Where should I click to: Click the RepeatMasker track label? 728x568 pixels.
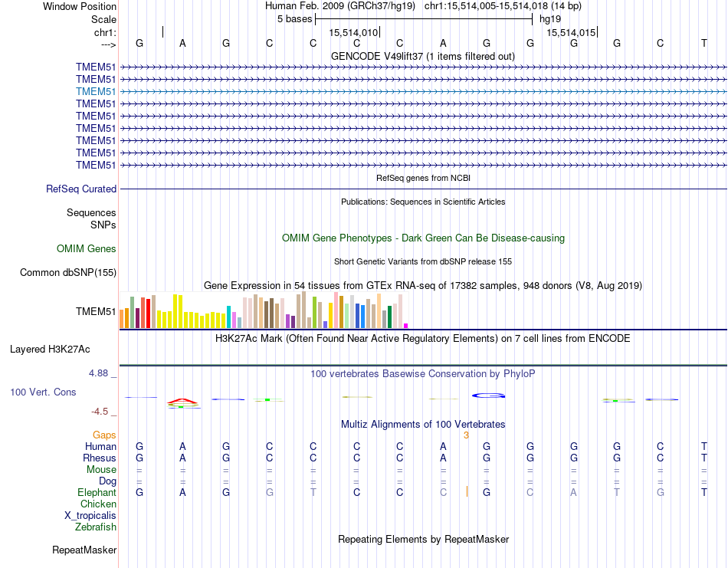(84, 550)
